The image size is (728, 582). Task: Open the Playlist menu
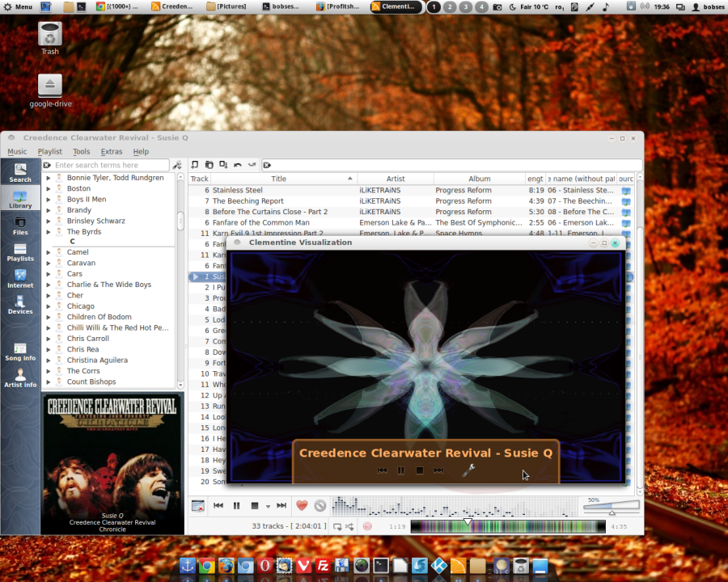49,151
